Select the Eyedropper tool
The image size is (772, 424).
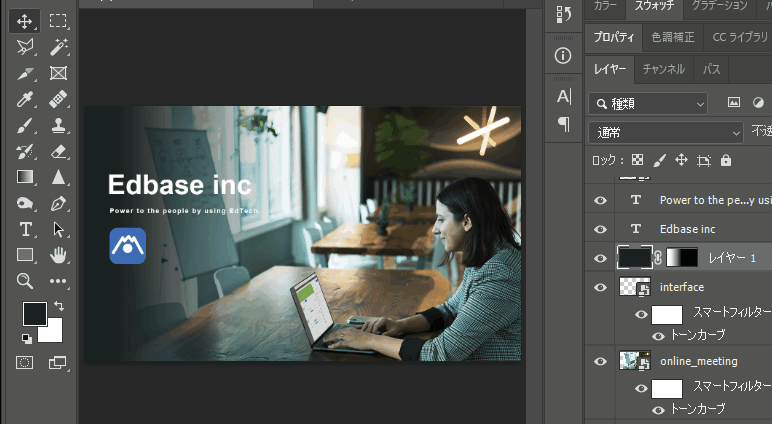pos(24,99)
